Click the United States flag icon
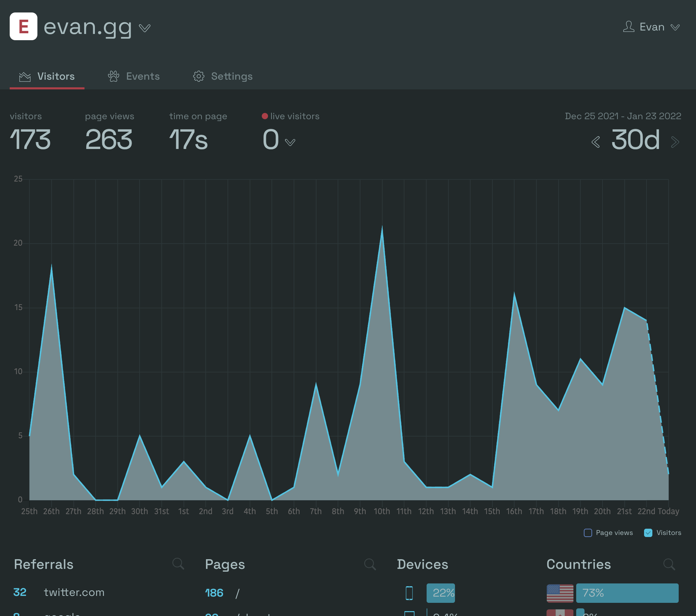The height and width of the screenshot is (616, 696). 560,593
